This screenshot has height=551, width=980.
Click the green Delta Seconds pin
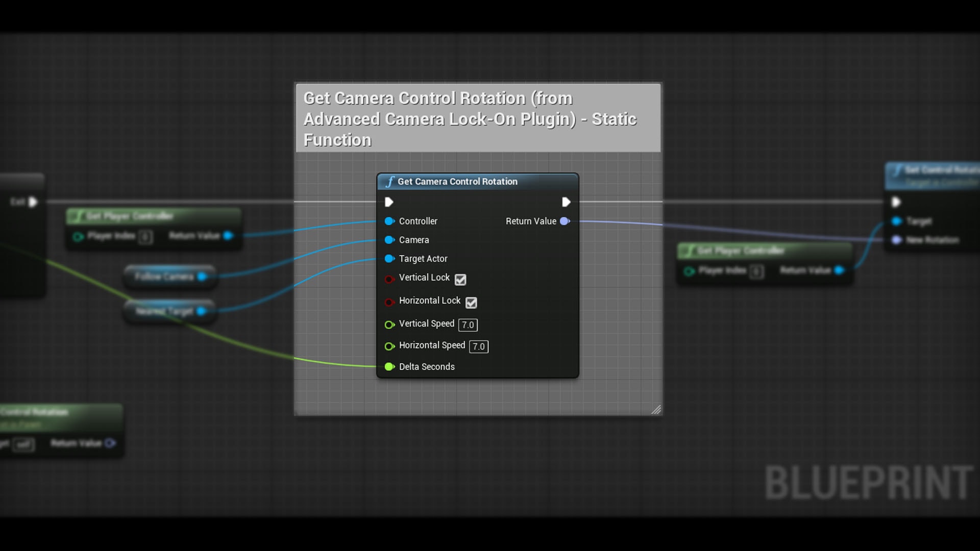click(389, 366)
